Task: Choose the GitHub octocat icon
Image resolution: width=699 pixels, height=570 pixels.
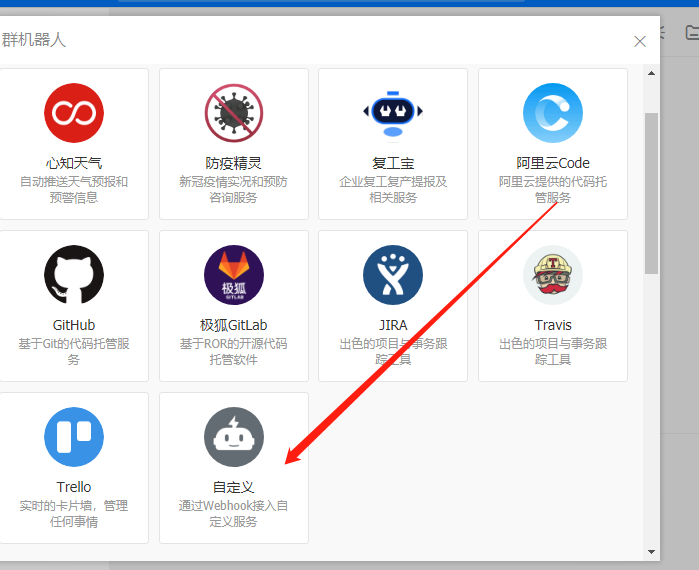Action: 74,275
